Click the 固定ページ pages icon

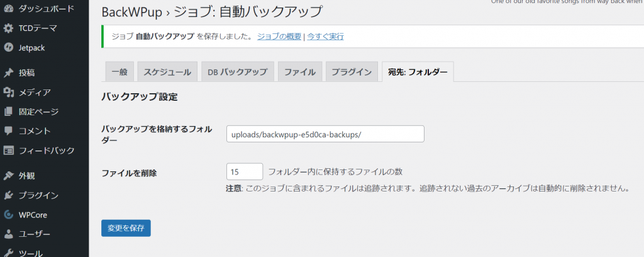(8, 111)
